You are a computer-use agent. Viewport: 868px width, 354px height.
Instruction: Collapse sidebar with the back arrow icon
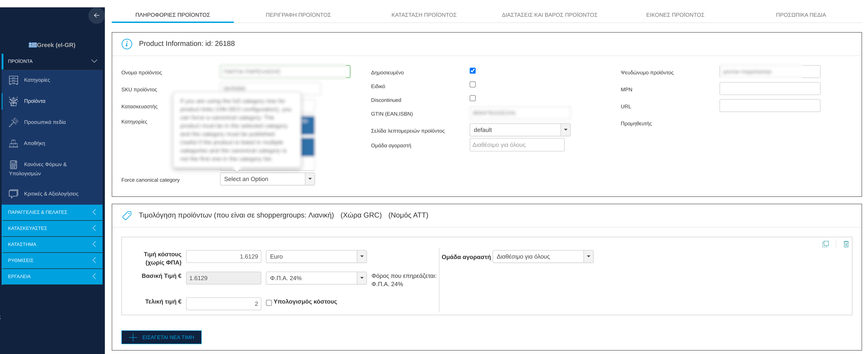[96, 16]
